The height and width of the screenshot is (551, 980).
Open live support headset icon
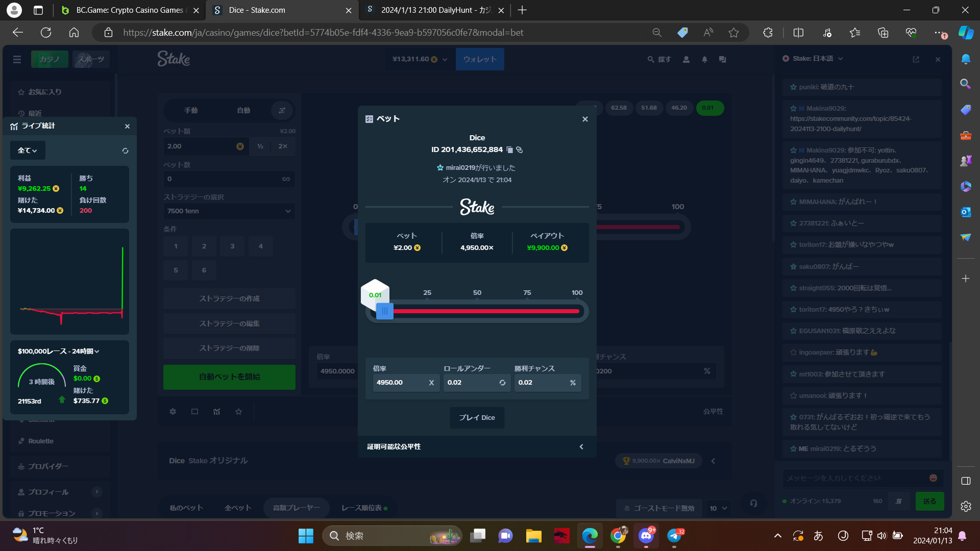tap(753, 504)
